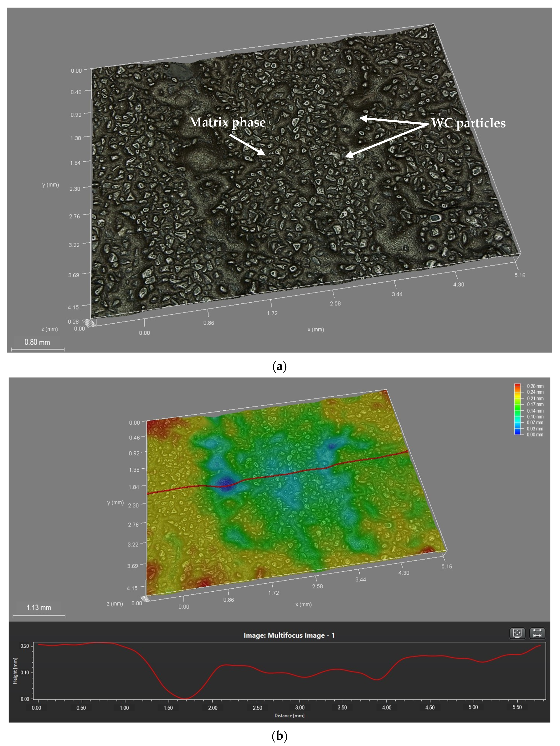Click the "0.20" tick on the height axis

tap(25, 646)
